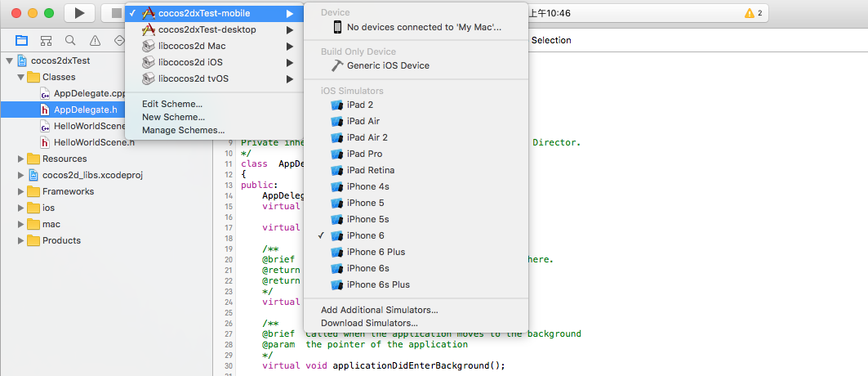Collapse the Classes folder disclosure triangle
868x376 pixels.
(20, 77)
